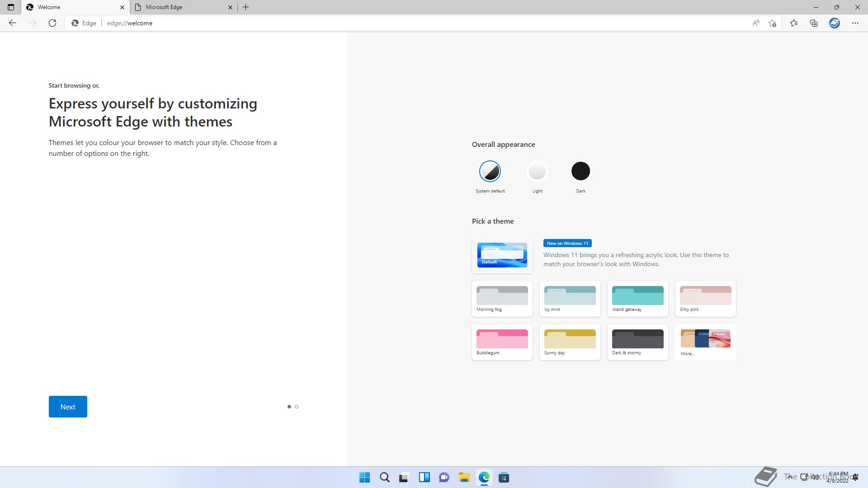
Task: Click Microsoft Edge taskbar icon
Action: (484, 478)
